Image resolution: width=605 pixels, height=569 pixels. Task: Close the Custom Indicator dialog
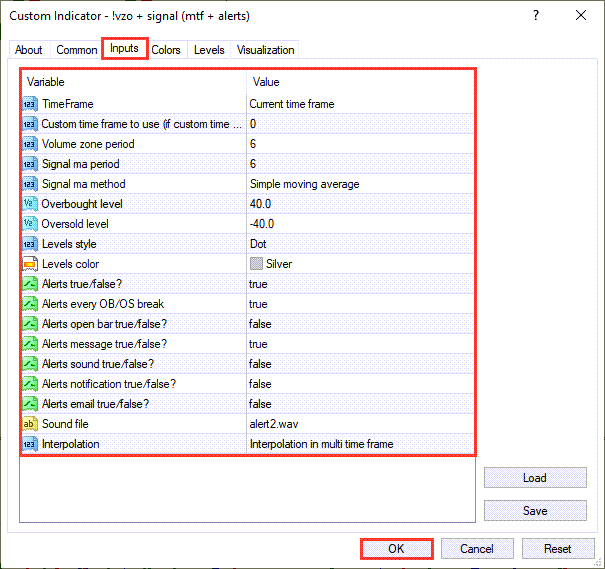tap(581, 15)
